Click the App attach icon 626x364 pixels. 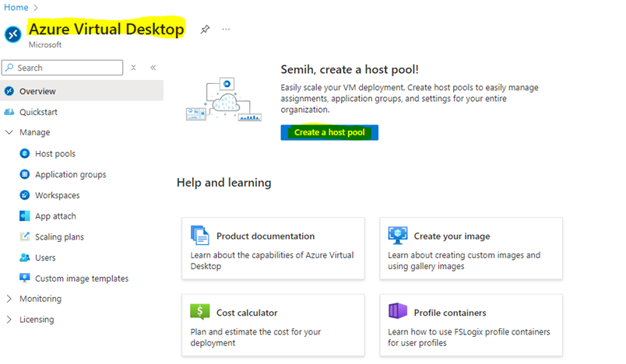tap(24, 216)
